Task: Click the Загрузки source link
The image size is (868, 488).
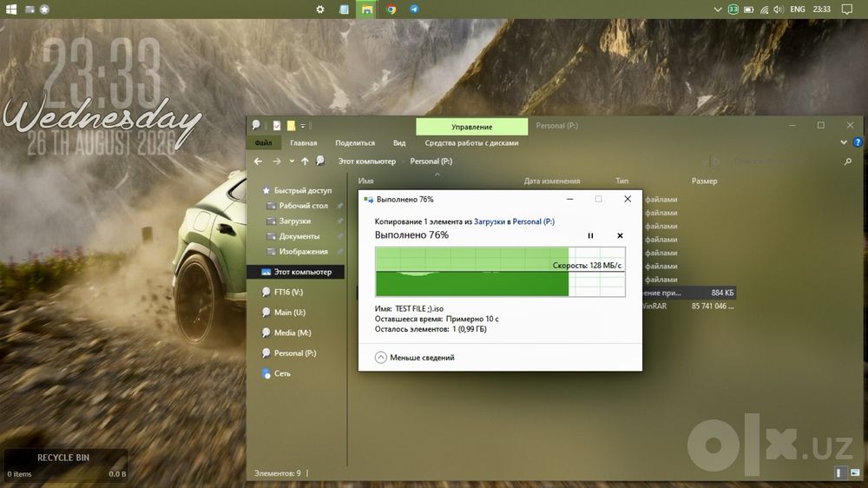Action: pyautogui.click(x=490, y=221)
